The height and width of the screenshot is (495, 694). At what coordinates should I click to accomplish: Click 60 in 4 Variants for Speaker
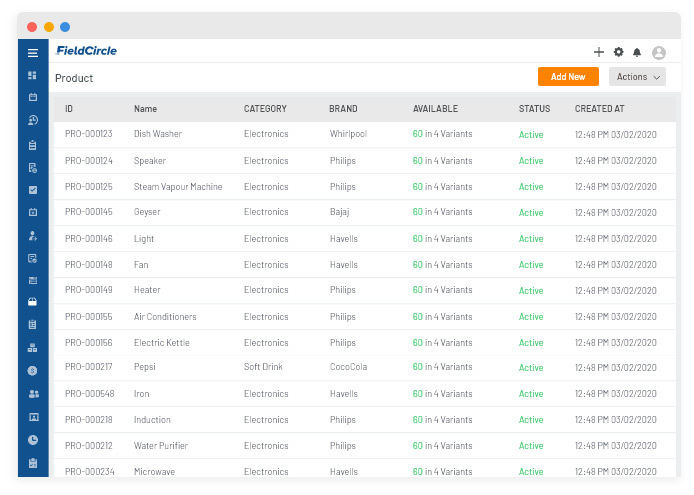tap(442, 161)
